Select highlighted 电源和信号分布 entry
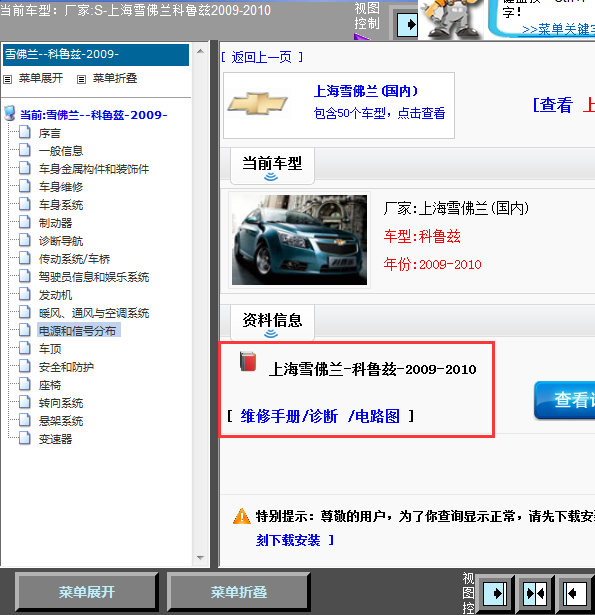595x615 pixels. [79, 331]
